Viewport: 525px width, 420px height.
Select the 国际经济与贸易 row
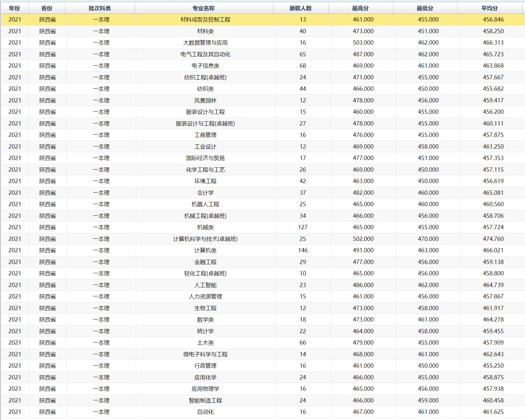pyautogui.click(x=205, y=158)
